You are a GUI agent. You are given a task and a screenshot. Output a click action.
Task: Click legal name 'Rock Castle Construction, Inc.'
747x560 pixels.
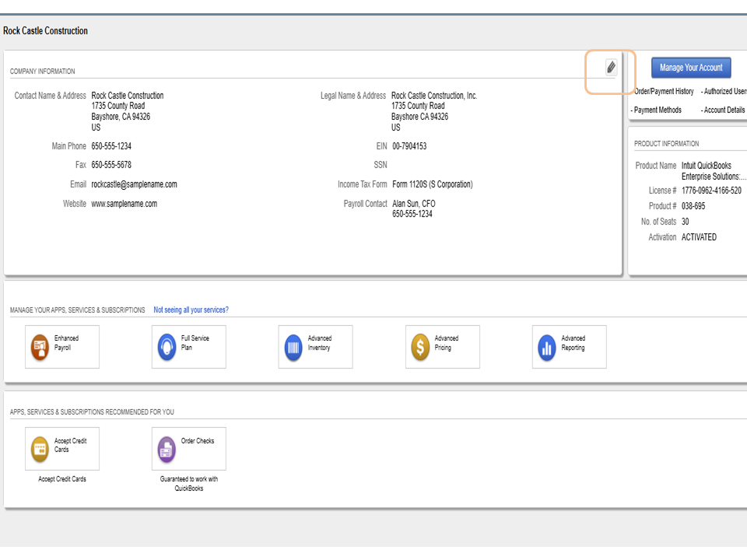click(434, 95)
